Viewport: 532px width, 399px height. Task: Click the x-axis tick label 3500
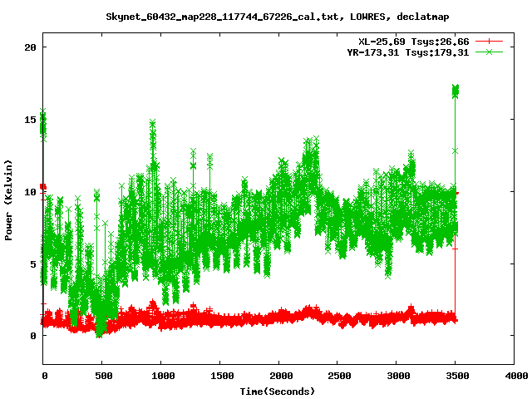point(457,376)
